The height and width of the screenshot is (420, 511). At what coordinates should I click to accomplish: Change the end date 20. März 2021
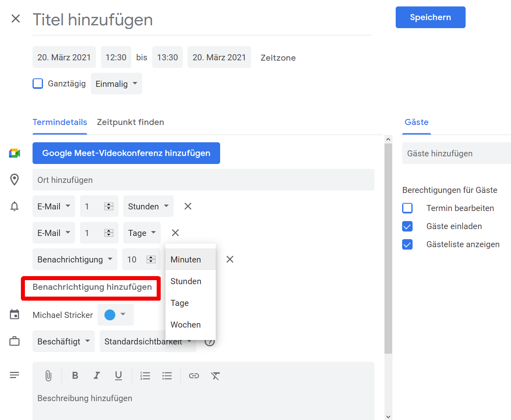click(219, 57)
